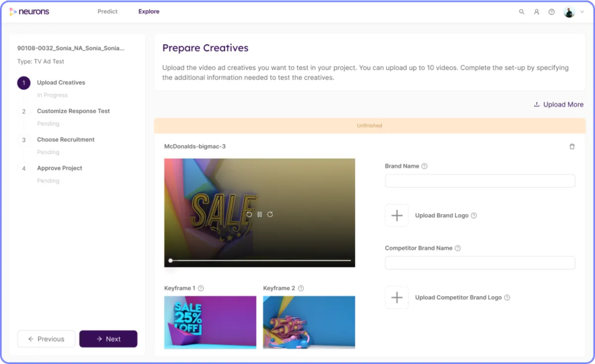The width and height of the screenshot is (595, 364).
Task: Show Keyframe 1 help tooltip
Action: [201, 288]
